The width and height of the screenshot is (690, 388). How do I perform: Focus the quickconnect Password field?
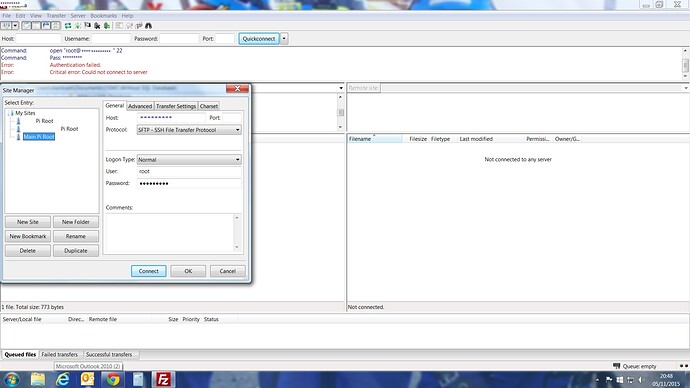179,39
